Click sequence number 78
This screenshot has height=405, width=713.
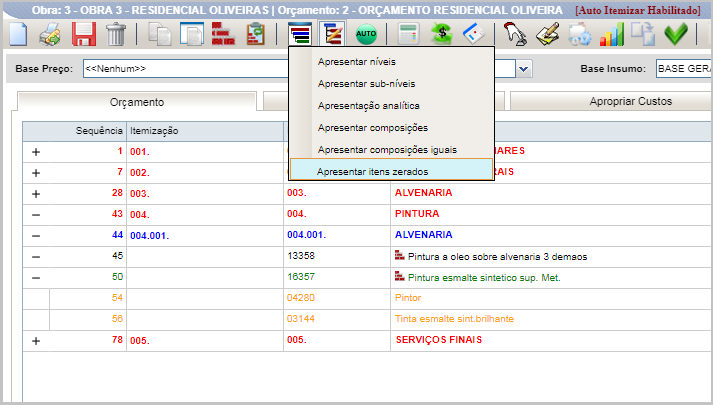(117, 340)
